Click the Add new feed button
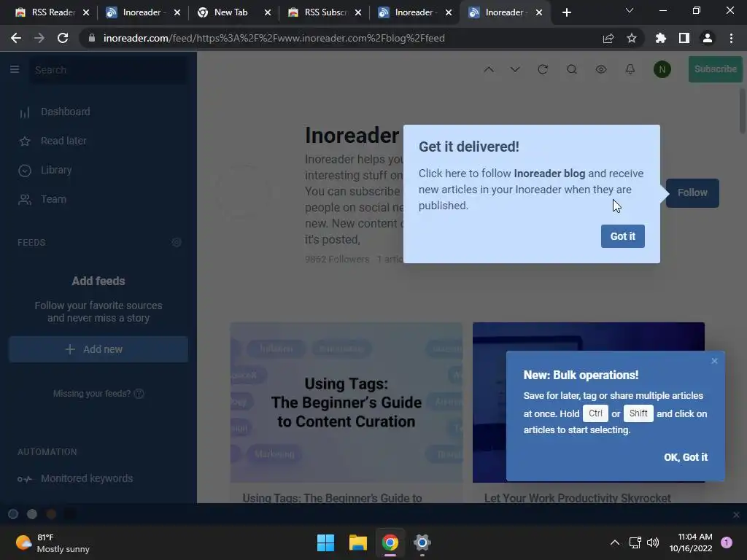 [98, 349]
